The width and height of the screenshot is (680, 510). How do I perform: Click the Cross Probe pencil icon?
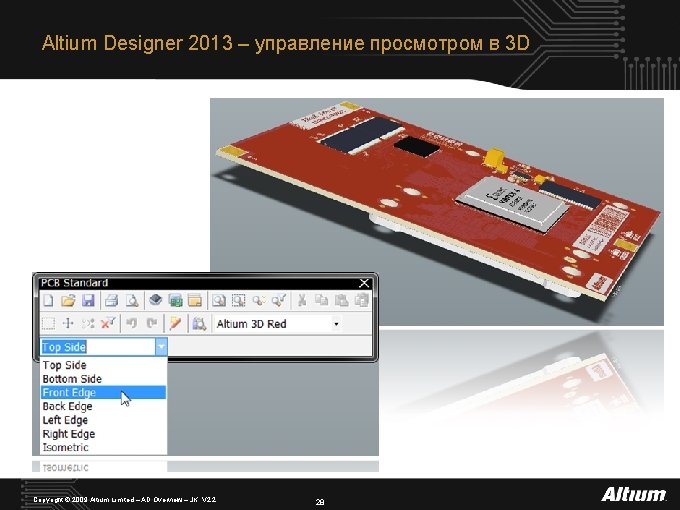(x=175, y=324)
